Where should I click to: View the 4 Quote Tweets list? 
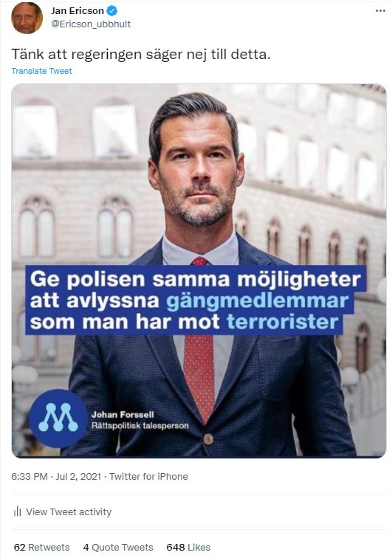coord(118,548)
